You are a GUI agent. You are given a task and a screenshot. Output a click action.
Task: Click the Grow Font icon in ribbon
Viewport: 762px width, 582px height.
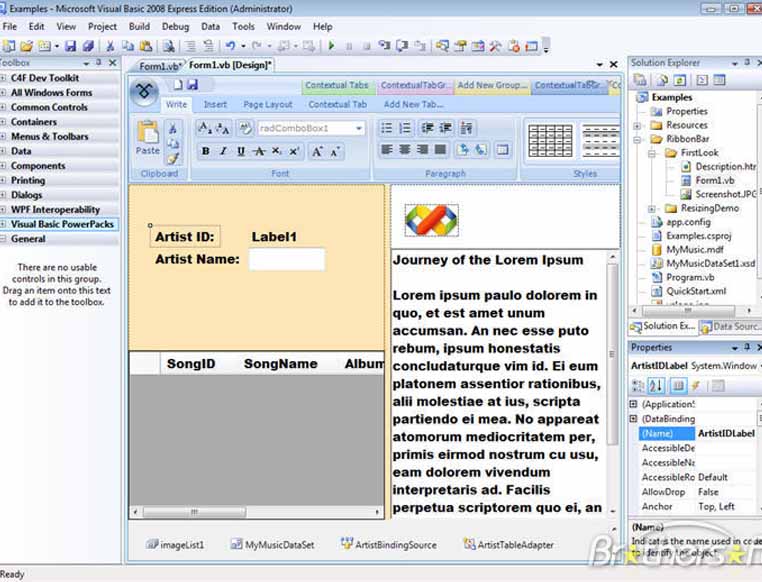317,151
